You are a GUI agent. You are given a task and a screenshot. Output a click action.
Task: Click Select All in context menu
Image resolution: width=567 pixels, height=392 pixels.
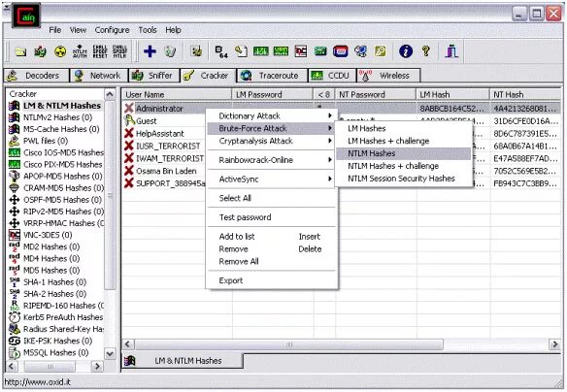coord(272,198)
